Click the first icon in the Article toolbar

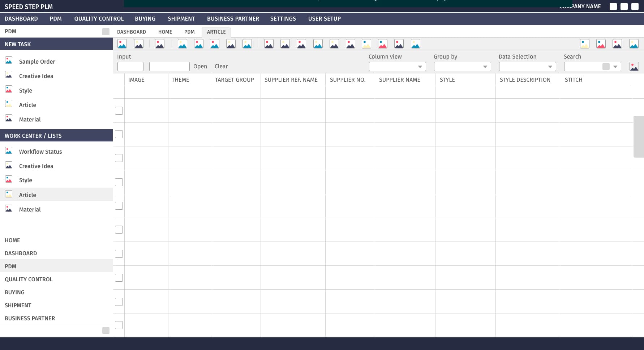click(x=122, y=44)
